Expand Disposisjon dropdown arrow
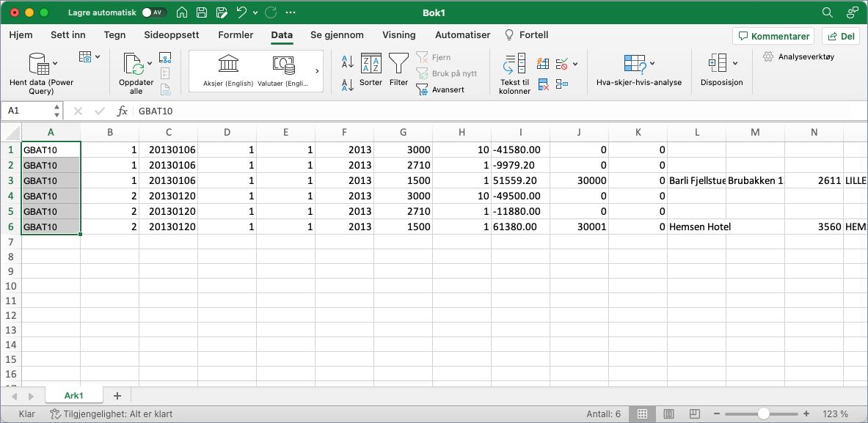 click(735, 63)
